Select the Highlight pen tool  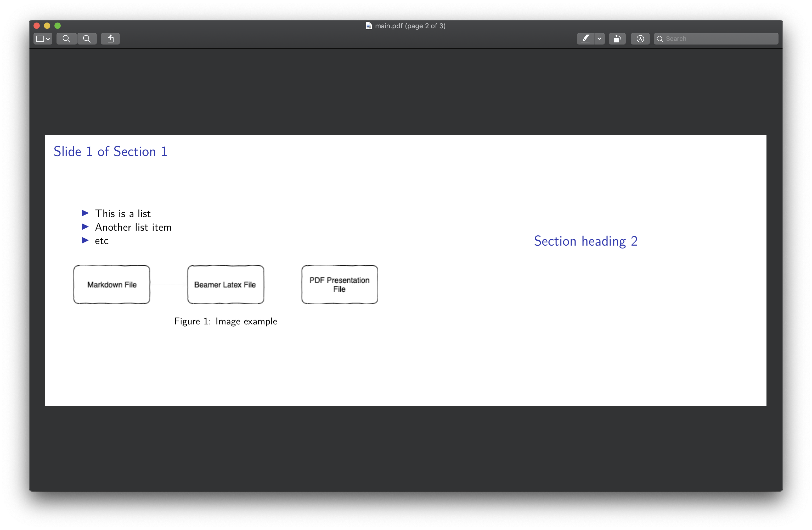tap(585, 39)
